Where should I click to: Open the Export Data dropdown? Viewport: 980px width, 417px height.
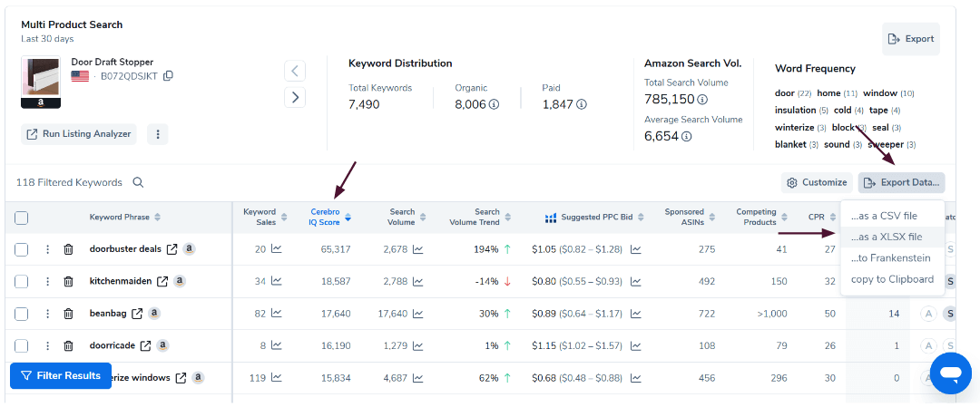coord(901,182)
